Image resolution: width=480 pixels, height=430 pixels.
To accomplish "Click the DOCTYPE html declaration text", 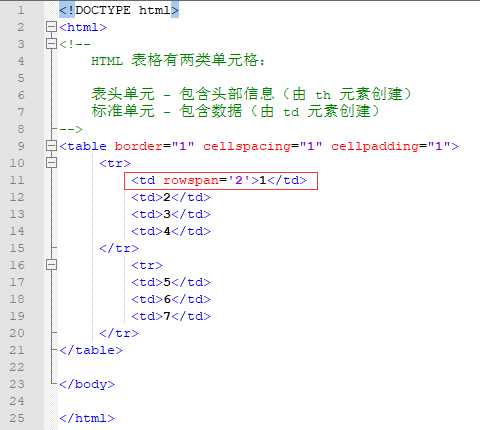I will tap(119, 10).
